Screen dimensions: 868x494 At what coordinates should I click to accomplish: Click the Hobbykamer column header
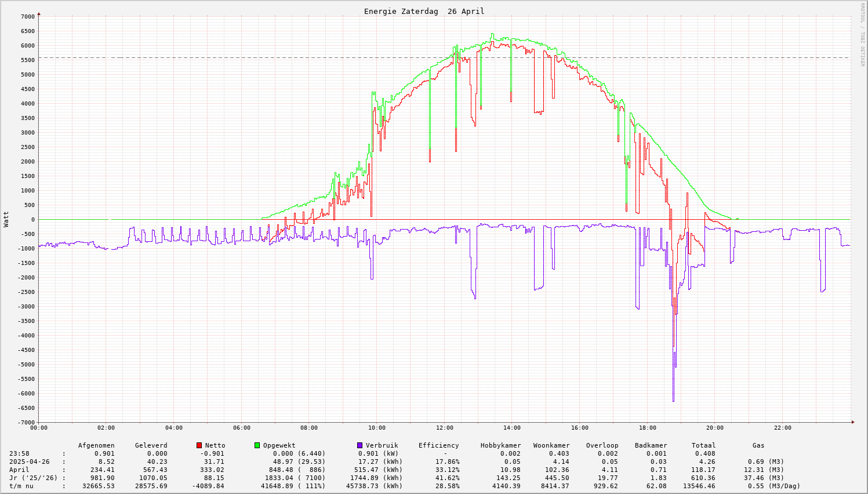[x=500, y=445]
